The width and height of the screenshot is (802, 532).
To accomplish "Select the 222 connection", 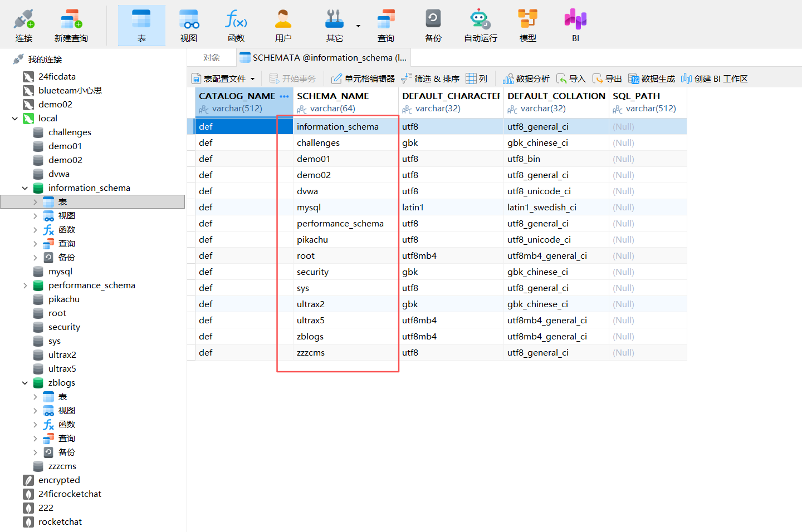I will [46, 508].
